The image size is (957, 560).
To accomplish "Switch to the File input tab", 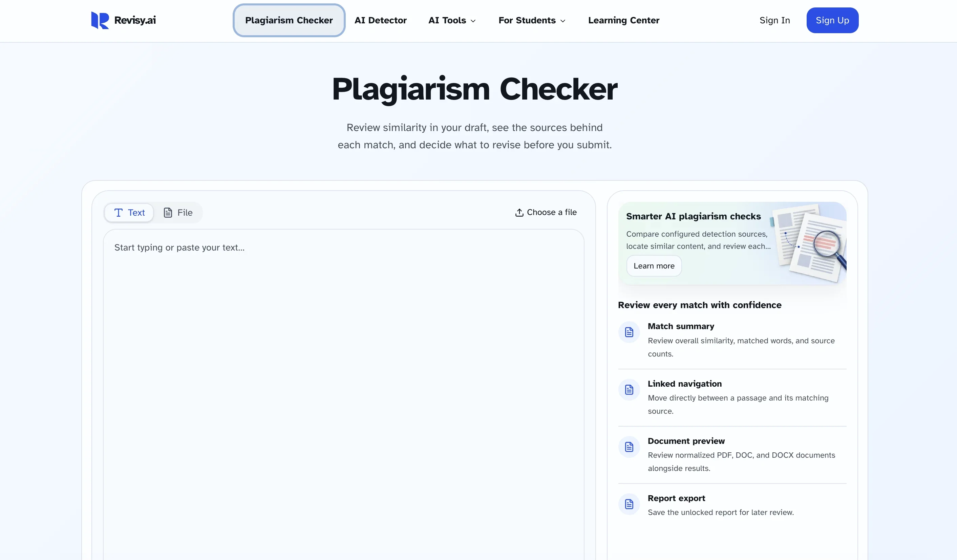I will click(x=178, y=213).
